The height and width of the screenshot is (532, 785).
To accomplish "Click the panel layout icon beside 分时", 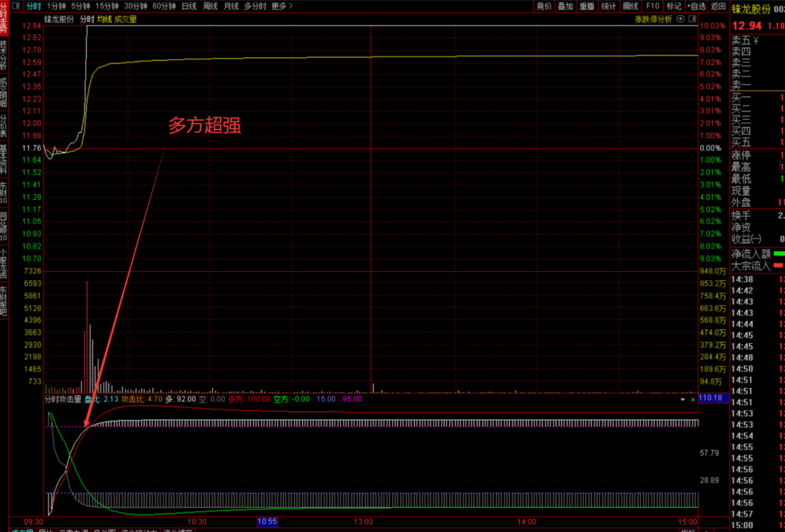I will (15, 7).
